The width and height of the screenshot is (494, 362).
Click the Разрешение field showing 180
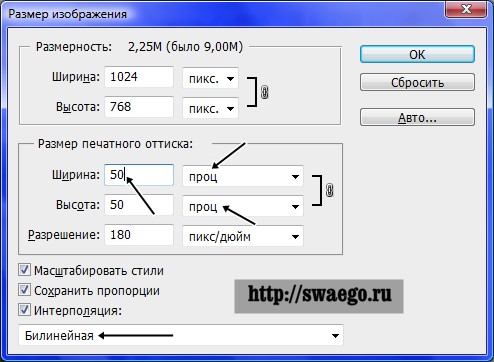[139, 235]
